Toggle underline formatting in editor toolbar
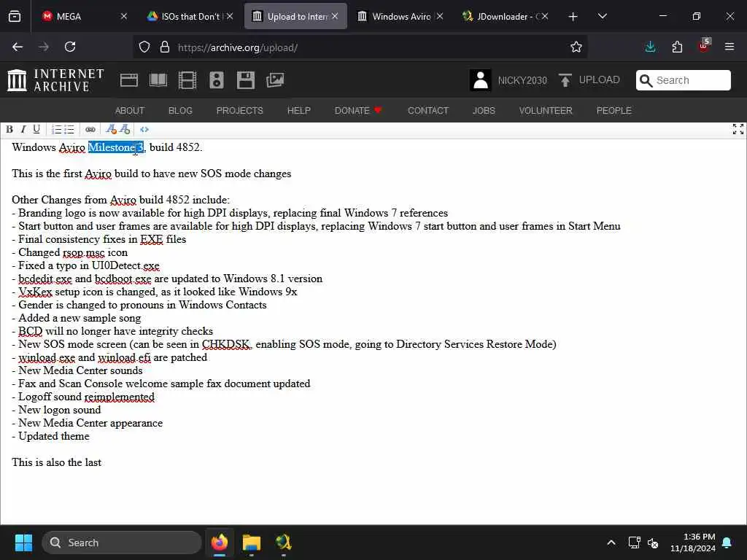Screen dimensions: 747x560 [36, 130]
